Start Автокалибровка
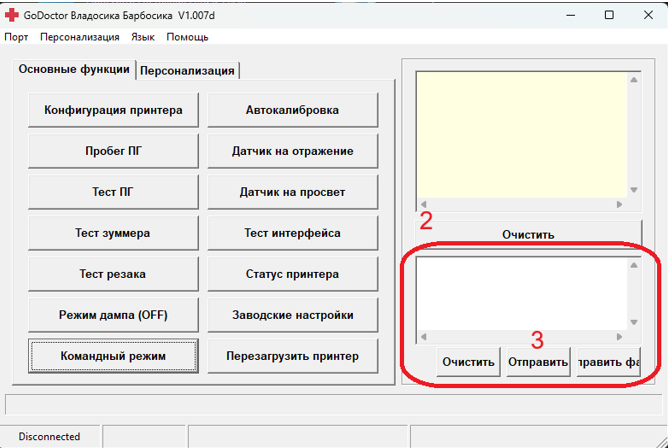Image resolution: width=668 pixels, height=448 pixels. 292,110
